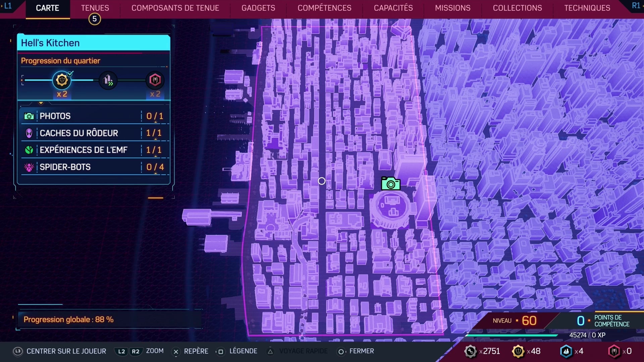
Task: Click the PHOTOS count 0 / 1
Action: (155, 116)
